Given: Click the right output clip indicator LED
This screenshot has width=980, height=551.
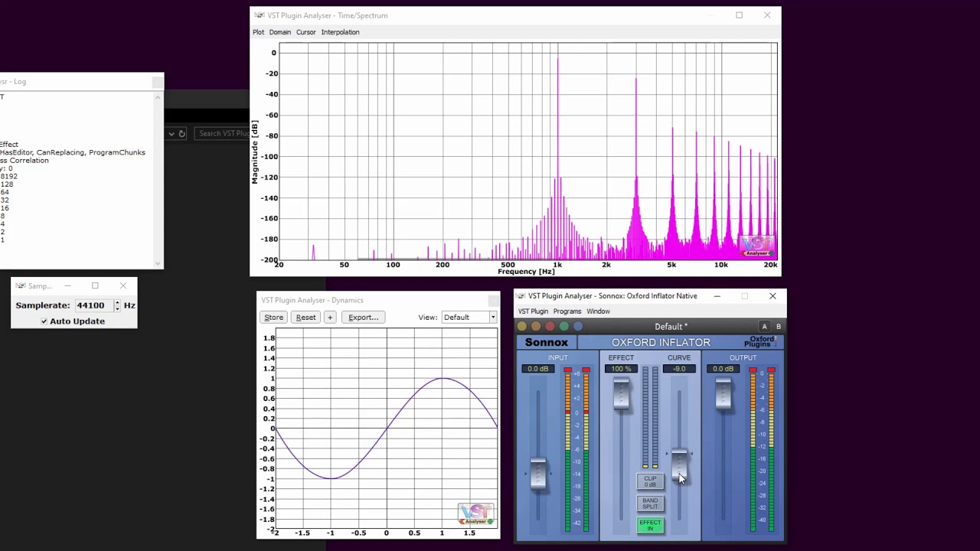Looking at the screenshot, I should pos(771,370).
